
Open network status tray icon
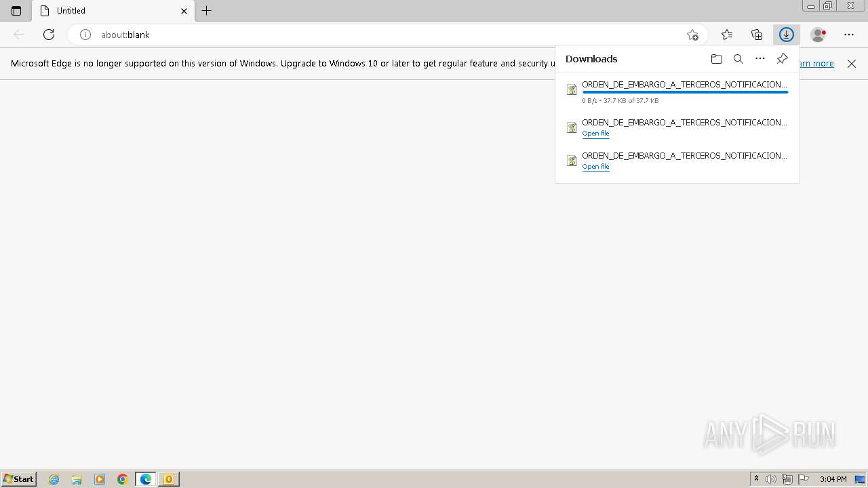pos(787,479)
